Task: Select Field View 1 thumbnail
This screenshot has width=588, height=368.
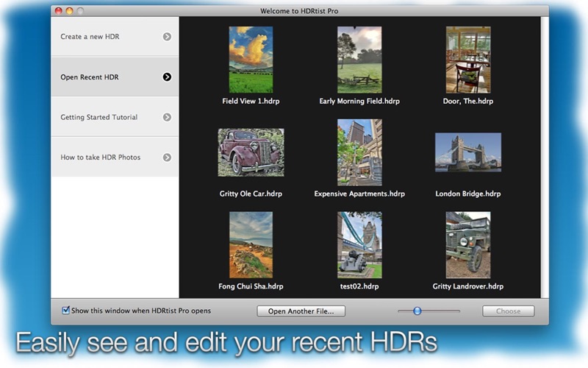Action: point(251,60)
